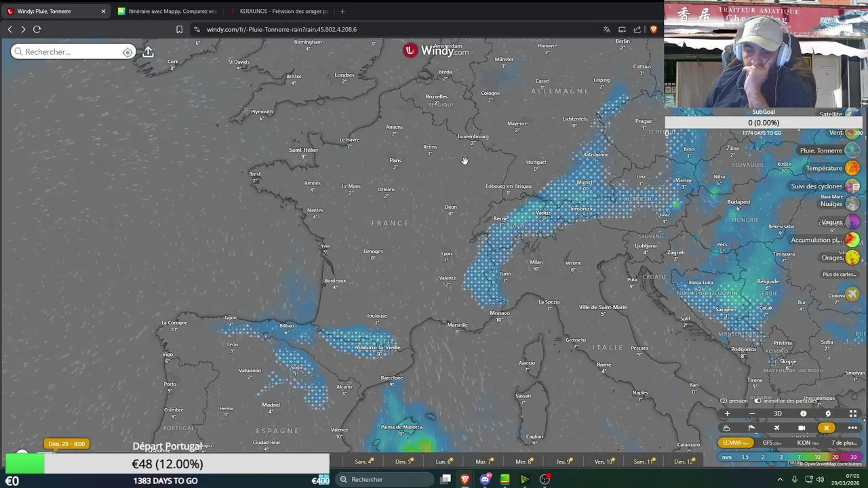Switch to the Itinéraire avec Mappy tab
This screenshot has height=488, width=868.
click(x=166, y=11)
